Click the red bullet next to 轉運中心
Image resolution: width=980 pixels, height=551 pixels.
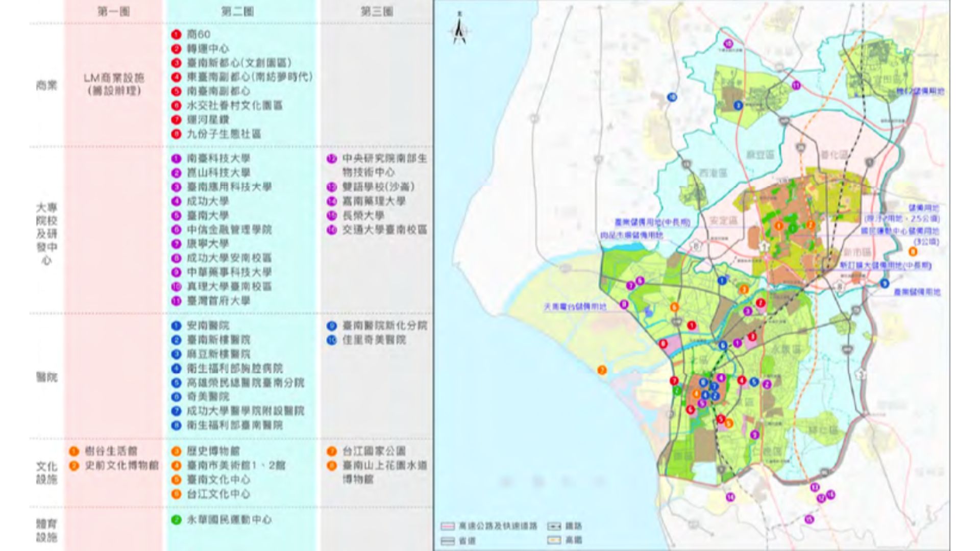(177, 49)
